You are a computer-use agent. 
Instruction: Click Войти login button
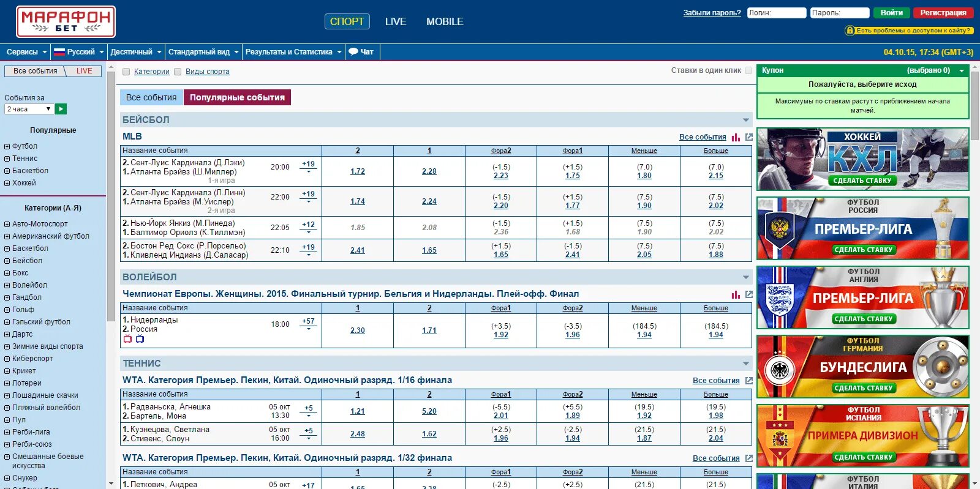click(x=891, y=13)
